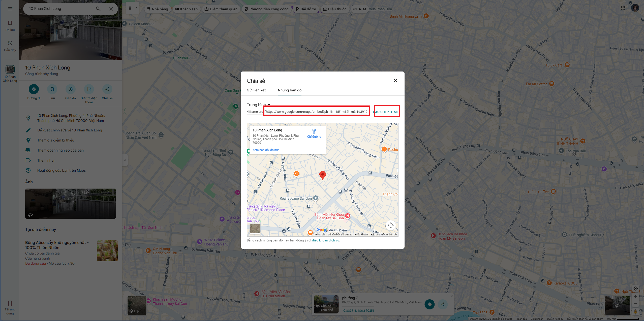Toggle the Lớp map layers view
This screenshot has height=321, width=644.
click(137, 305)
